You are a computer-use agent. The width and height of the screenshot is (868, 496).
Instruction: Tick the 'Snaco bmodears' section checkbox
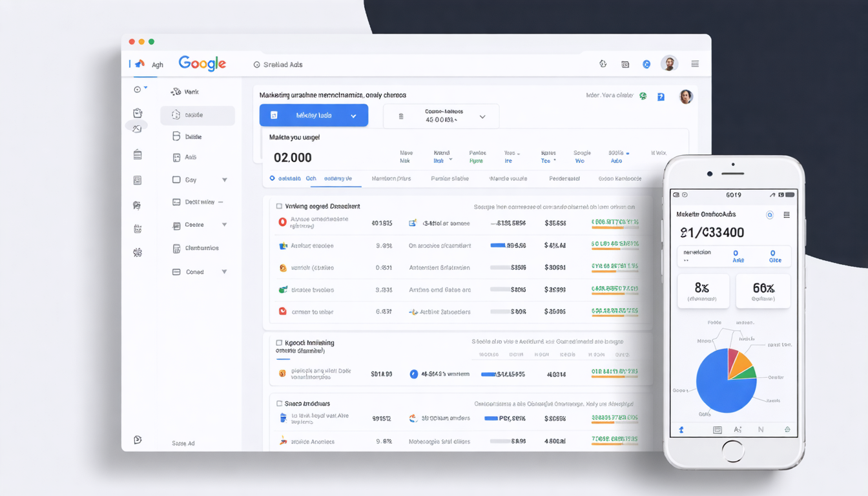tap(279, 403)
